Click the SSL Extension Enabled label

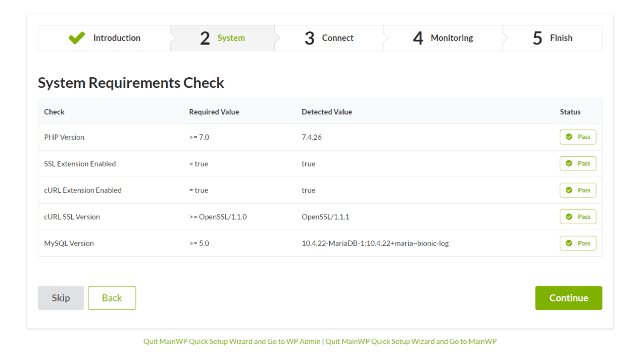click(80, 164)
